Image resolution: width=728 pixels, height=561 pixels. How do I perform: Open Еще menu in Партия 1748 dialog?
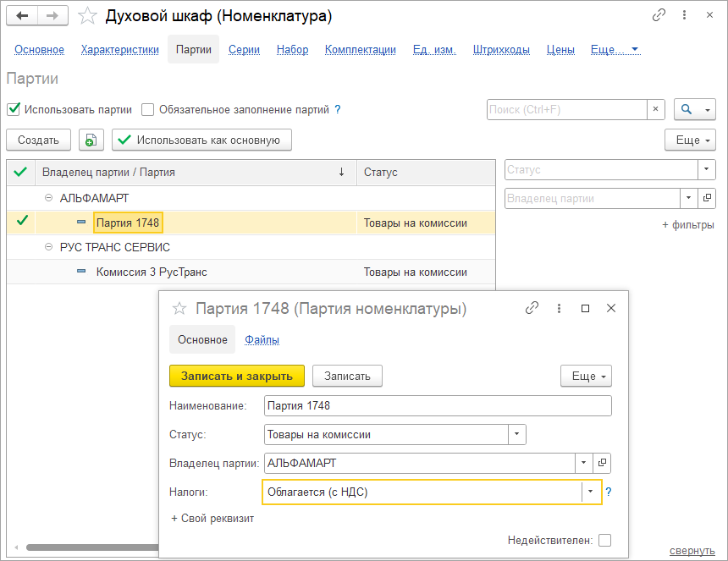(x=586, y=376)
